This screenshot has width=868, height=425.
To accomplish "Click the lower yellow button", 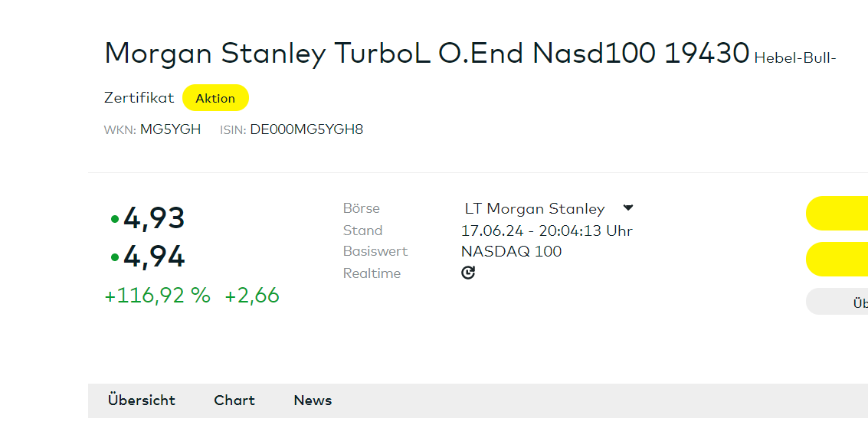I will click(x=837, y=259).
